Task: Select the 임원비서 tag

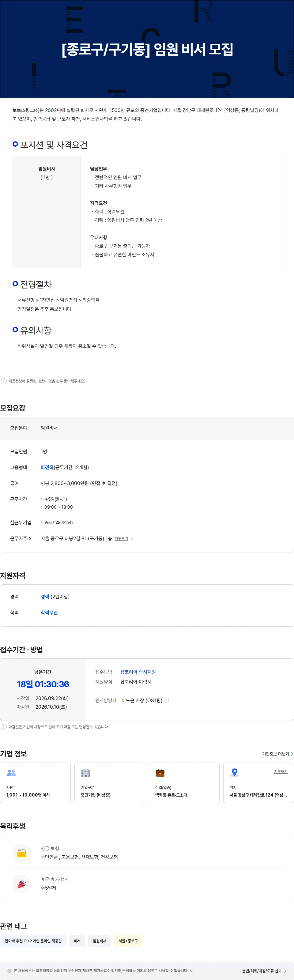Action: 100,941
